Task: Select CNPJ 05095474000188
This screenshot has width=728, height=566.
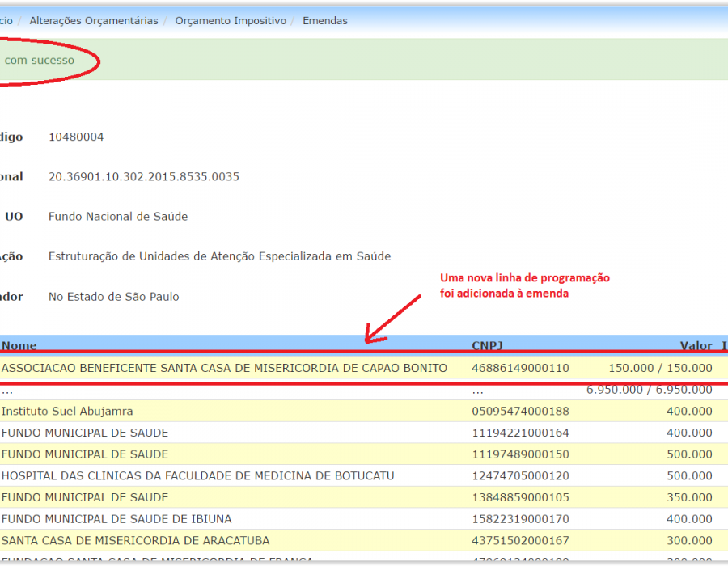Action: click(x=520, y=411)
